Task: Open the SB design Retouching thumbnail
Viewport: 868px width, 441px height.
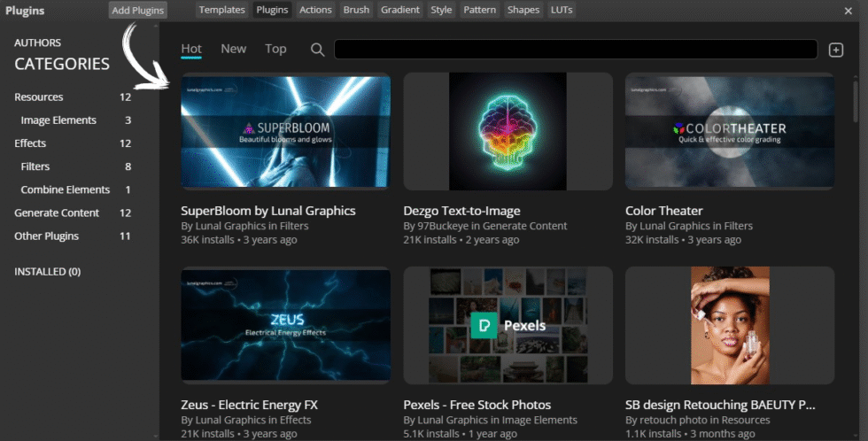Action: pos(730,325)
